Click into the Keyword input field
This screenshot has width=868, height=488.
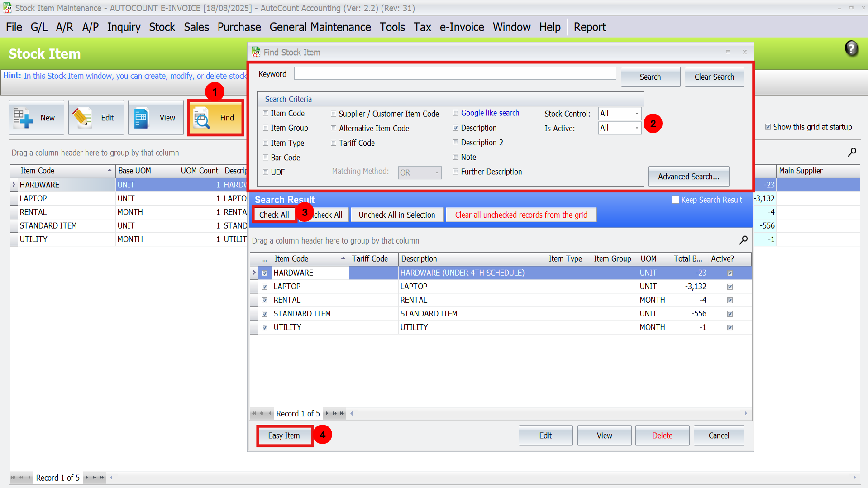[454, 74]
